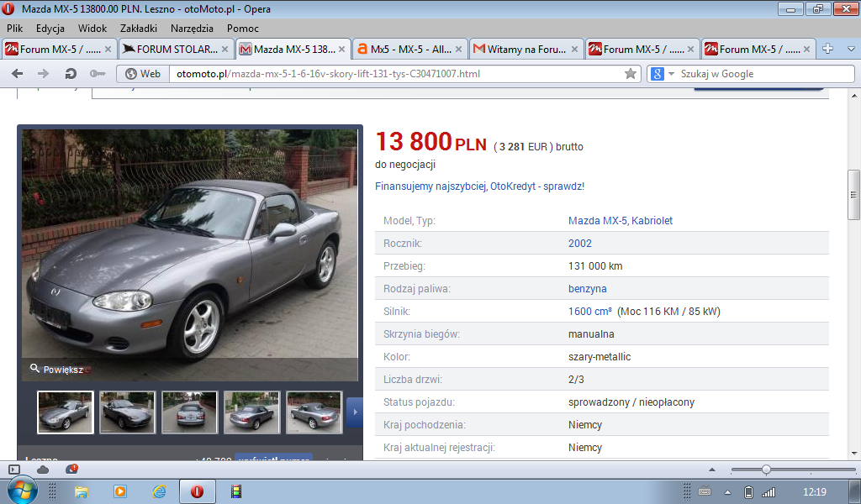Check the battery status tray icon
861x504 pixels.
748,492
